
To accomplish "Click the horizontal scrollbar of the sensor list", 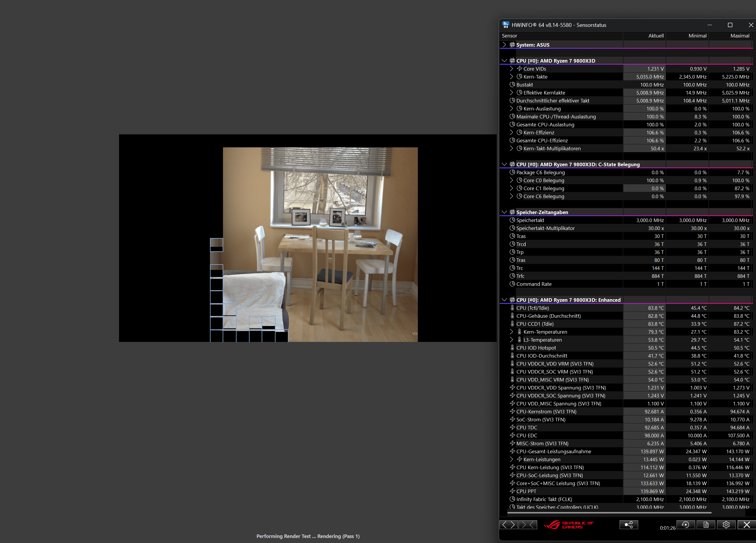I will click(609, 513).
